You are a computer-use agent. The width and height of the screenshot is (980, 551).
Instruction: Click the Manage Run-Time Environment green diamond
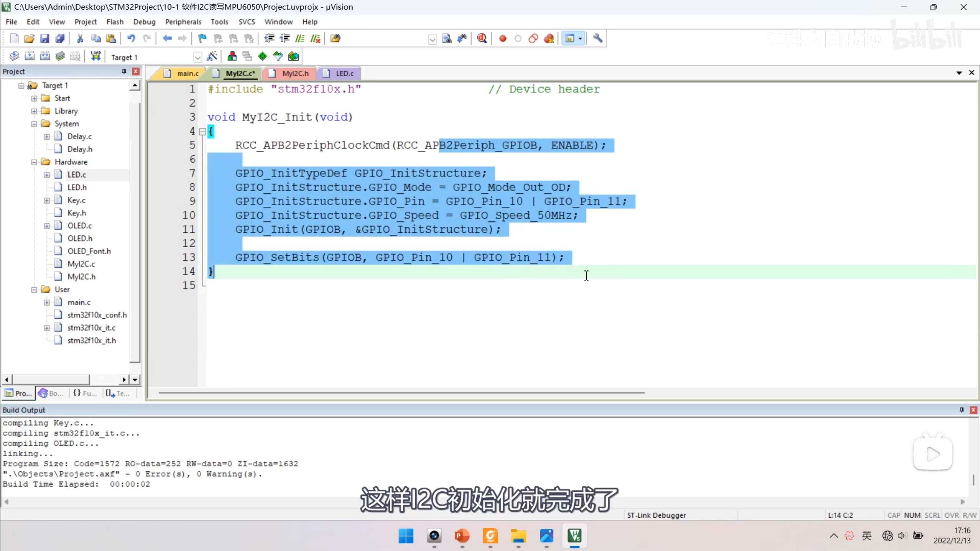click(263, 56)
